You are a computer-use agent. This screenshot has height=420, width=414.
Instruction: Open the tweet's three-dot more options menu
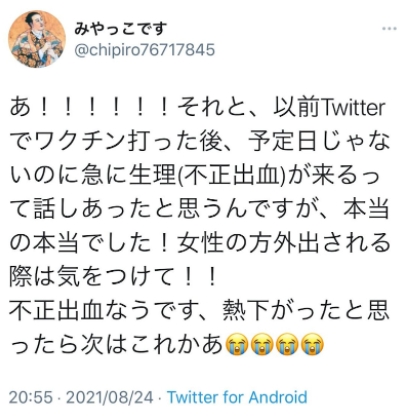[389, 29]
